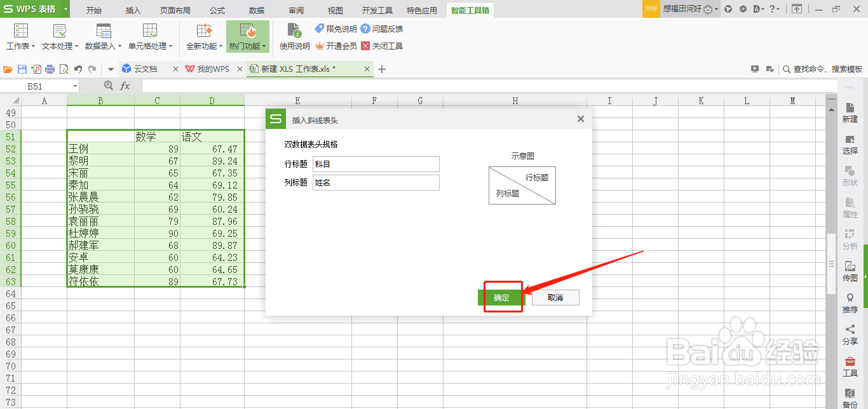
Task: Click 问题反馈 feedback icon
Action: pyautogui.click(x=381, y=28)
